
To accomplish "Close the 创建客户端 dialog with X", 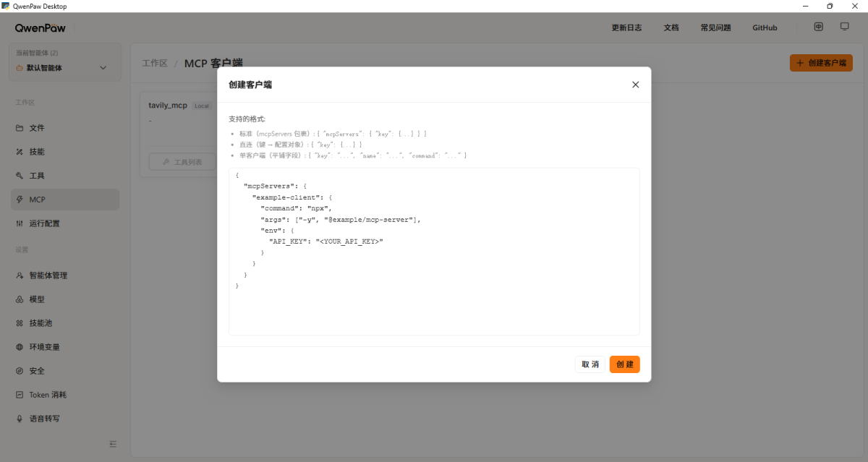I will pyautogui.click(x=635, y=85).
